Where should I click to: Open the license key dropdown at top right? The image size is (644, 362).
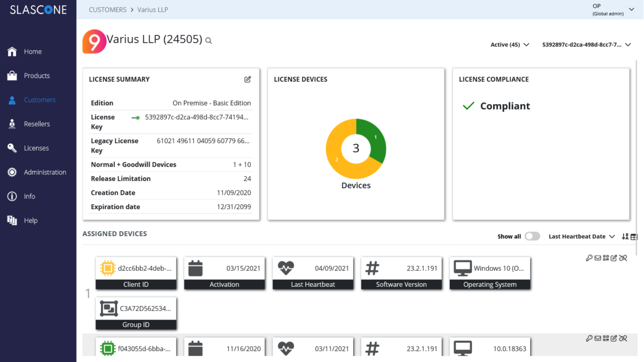point(586,45)
